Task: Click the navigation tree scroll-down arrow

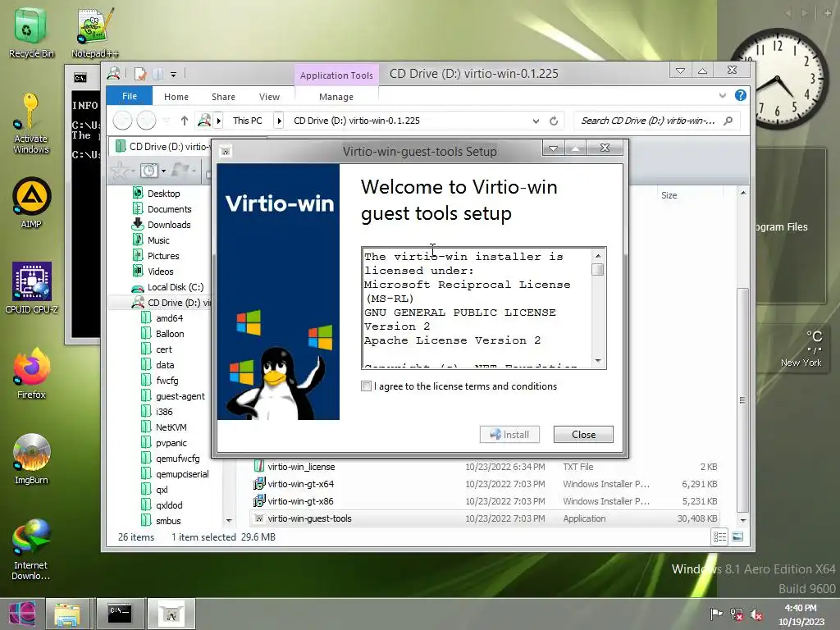Action: coord(229,520)
